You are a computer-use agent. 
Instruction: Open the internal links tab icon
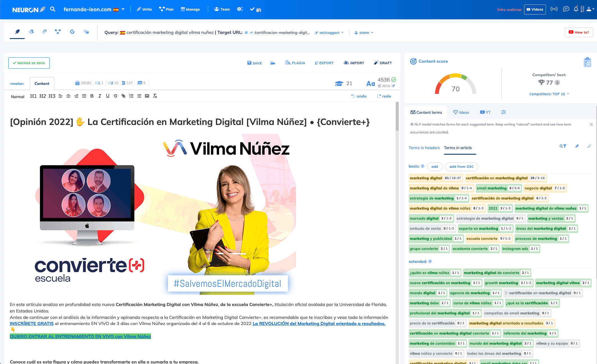point(44,32)
